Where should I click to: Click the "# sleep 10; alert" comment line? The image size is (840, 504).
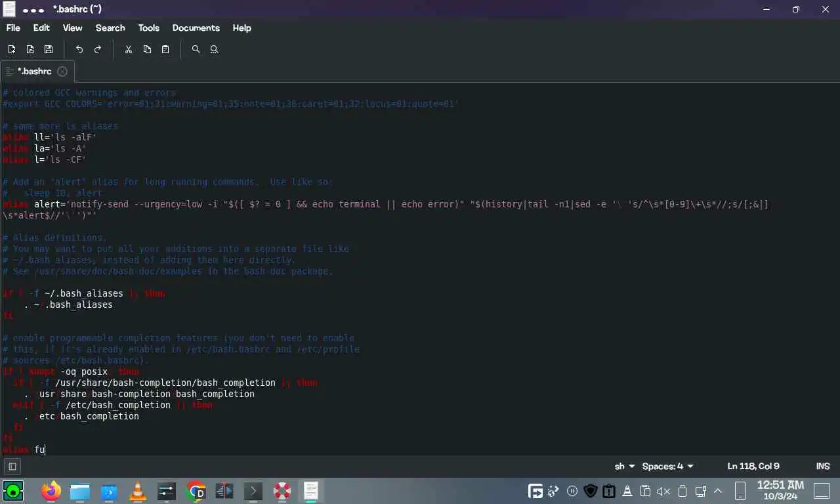[x=52, y=193]
